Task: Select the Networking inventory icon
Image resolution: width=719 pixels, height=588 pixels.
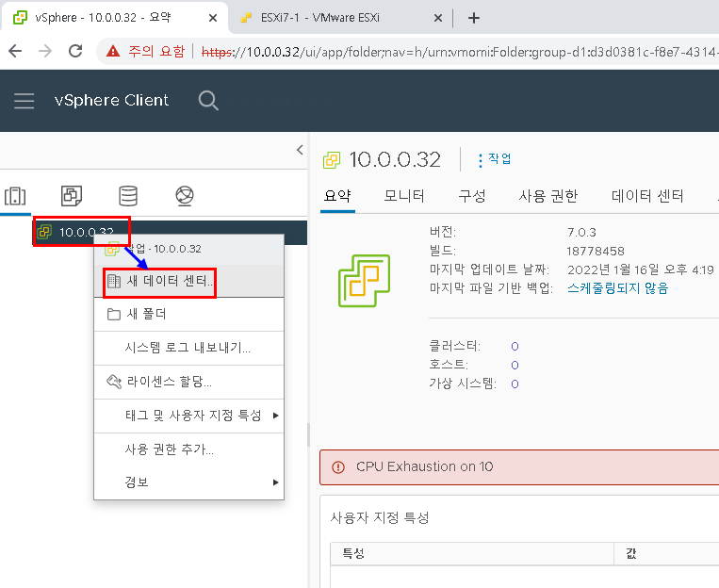Action: coord(185,196)
